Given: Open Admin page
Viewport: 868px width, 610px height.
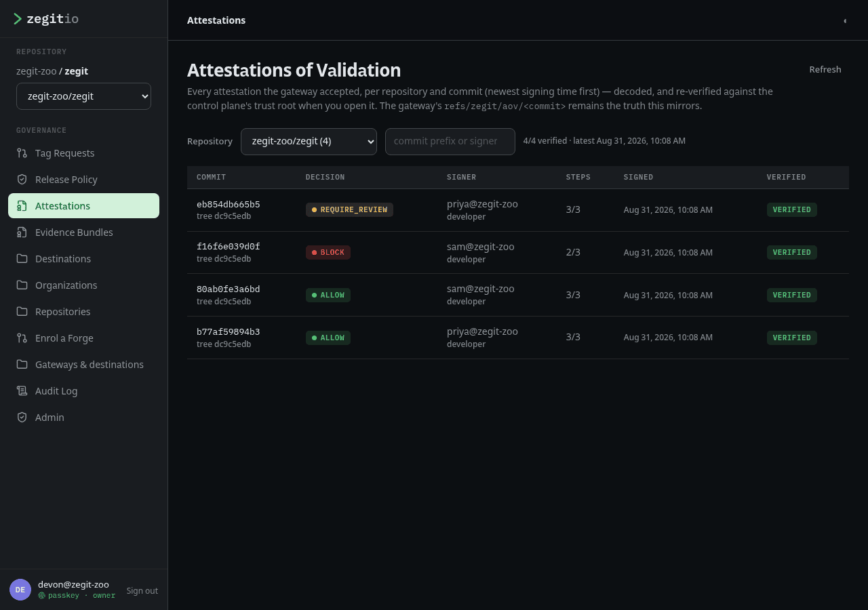Looking at the screenshot, I should tap(83, 418).
